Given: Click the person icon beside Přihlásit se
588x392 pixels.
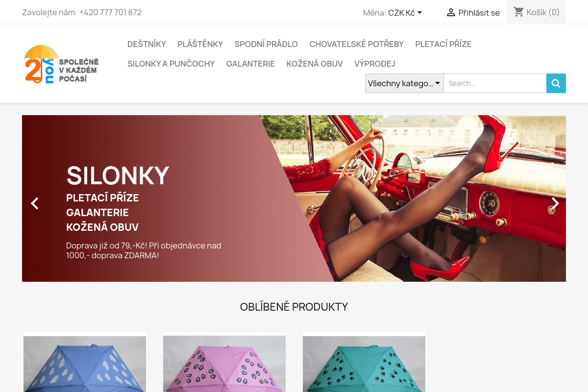Looking at the screenshot, I should coord(451,13).
